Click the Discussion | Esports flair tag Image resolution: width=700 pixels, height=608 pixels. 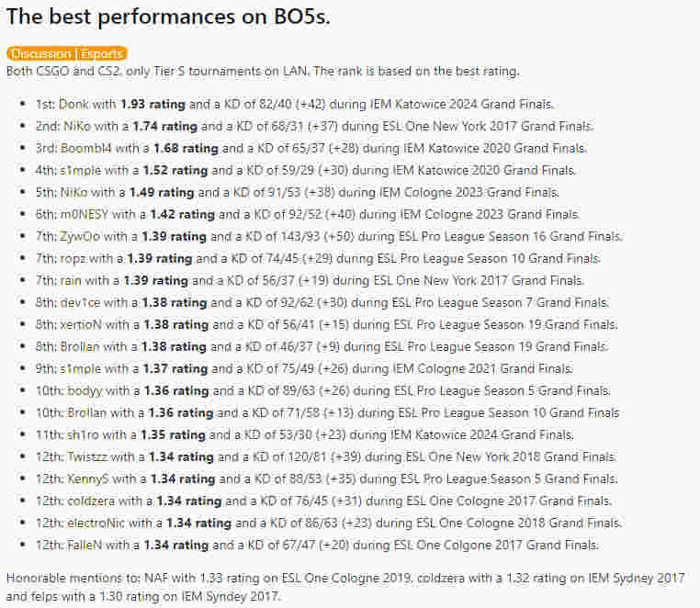pyautogui.click(x=65, y=54)
